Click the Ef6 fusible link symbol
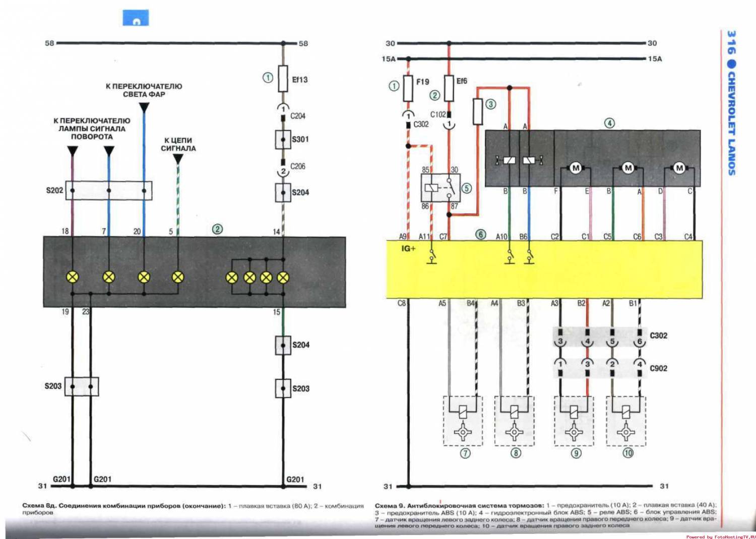This screenshot has width=756, height=539. [449, 84]
